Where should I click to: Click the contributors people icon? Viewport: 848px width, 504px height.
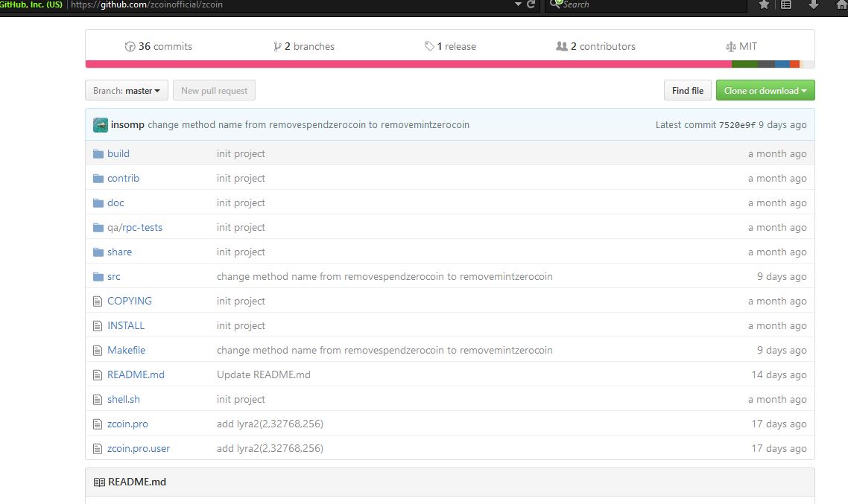coord(562,46)
